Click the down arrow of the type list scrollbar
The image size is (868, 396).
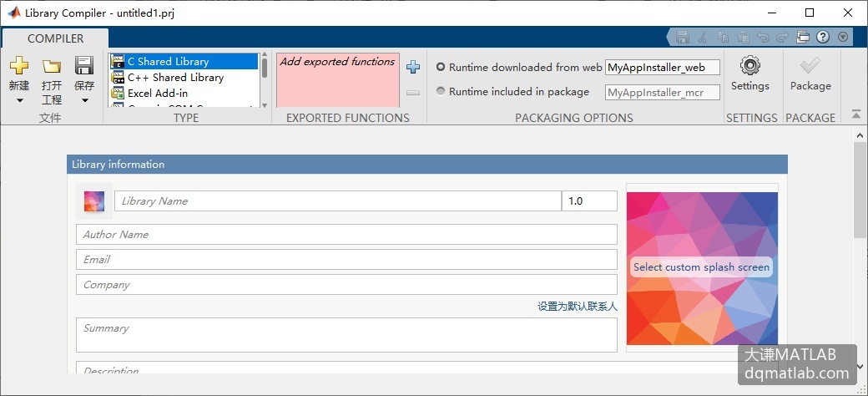click(x=264, y=104)
